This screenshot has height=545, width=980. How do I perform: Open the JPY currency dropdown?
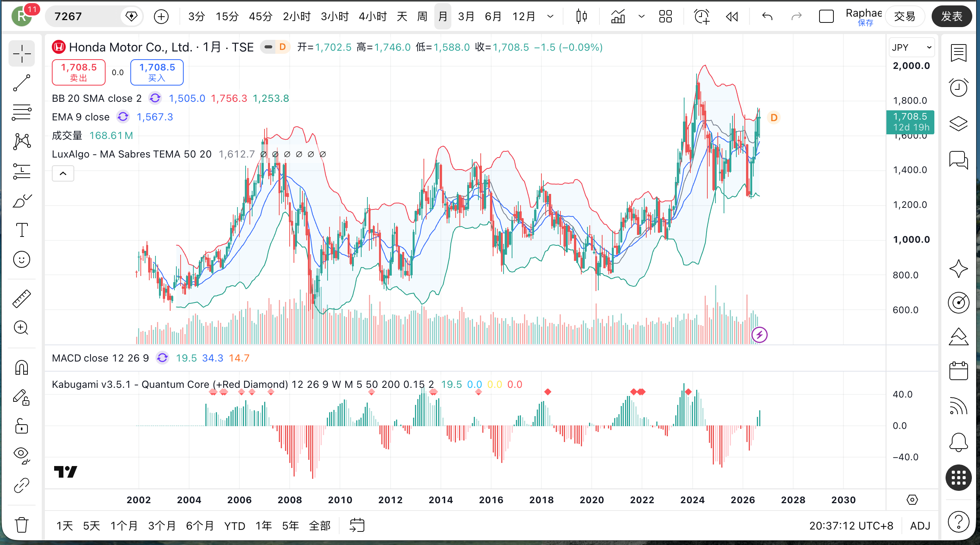coord(911,47)
